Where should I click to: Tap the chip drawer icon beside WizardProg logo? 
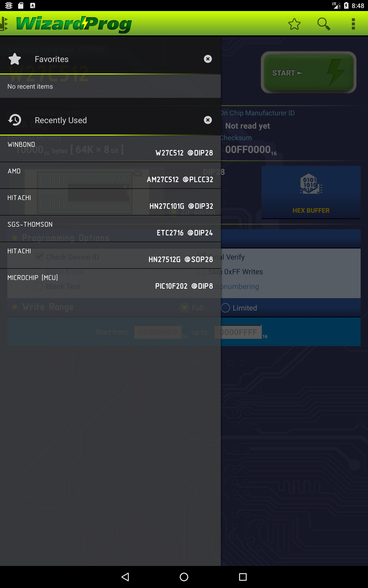4,24
